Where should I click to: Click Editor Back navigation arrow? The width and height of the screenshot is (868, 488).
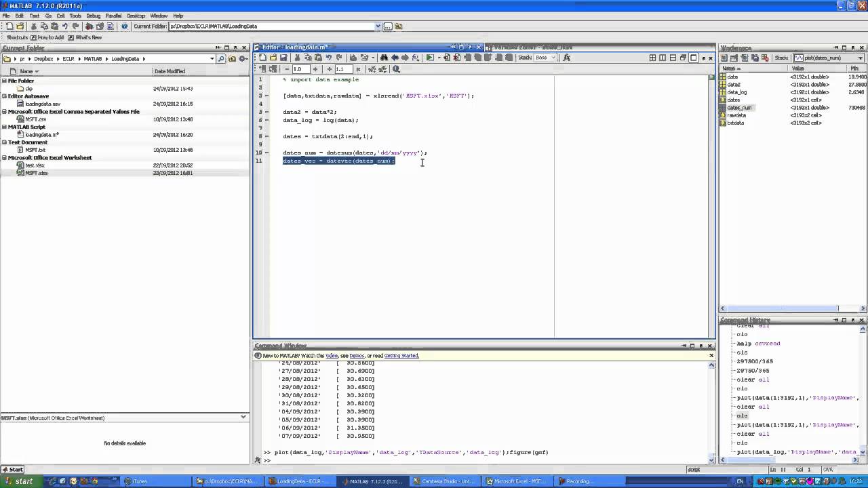pos(395,58)
